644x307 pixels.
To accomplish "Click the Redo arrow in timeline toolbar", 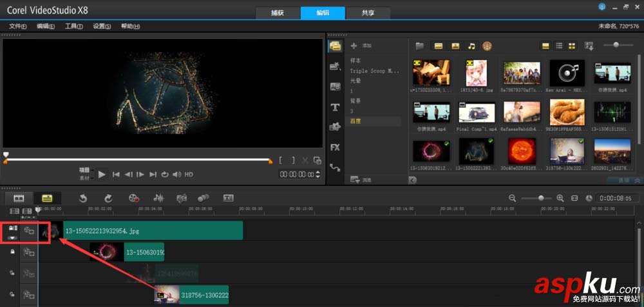I will click(x=108, y=199).
